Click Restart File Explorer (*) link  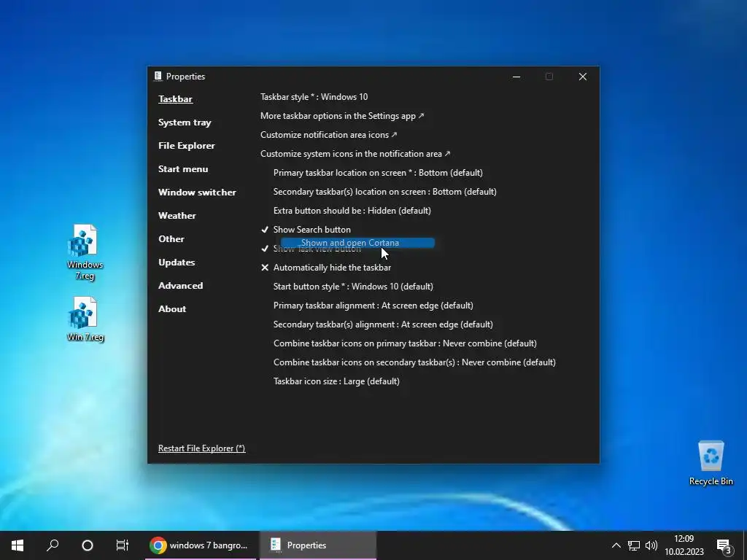201,448
